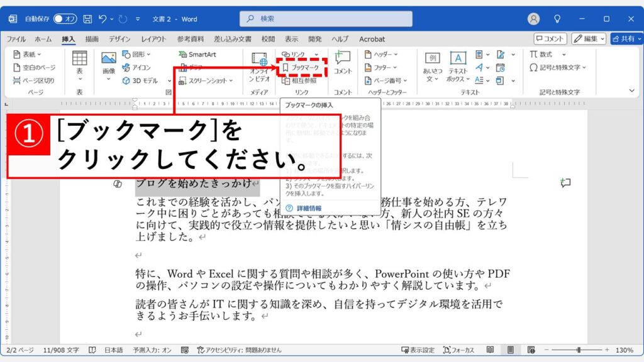
Task: Undo the last action
Action: point(103,18)
